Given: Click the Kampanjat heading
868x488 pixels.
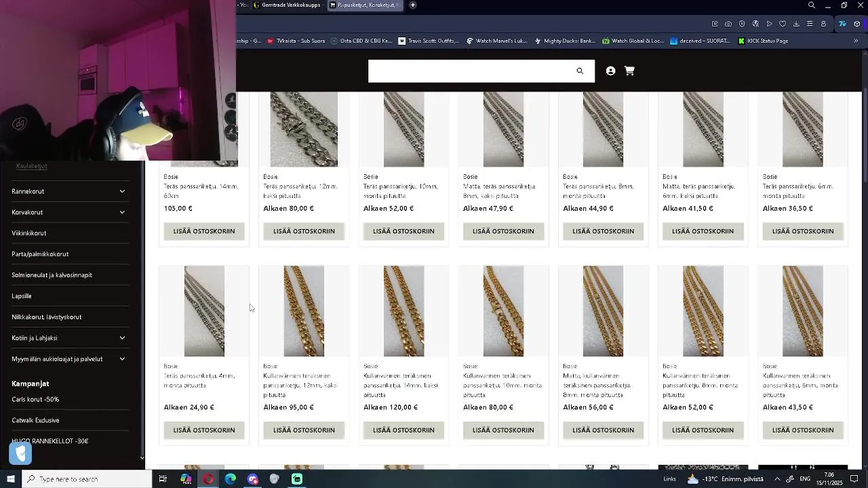Looking at the screenshot, I should pyautogui.click(x=30, y=384).
